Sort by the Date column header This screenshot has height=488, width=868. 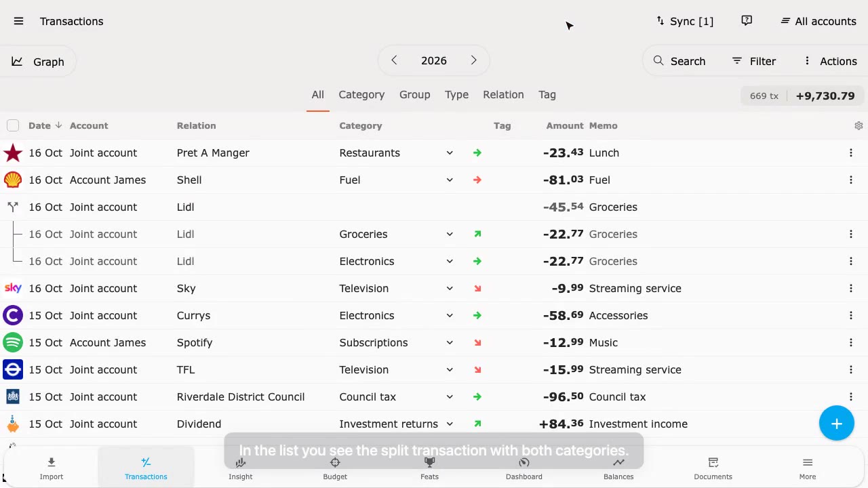tap(45, 125)
